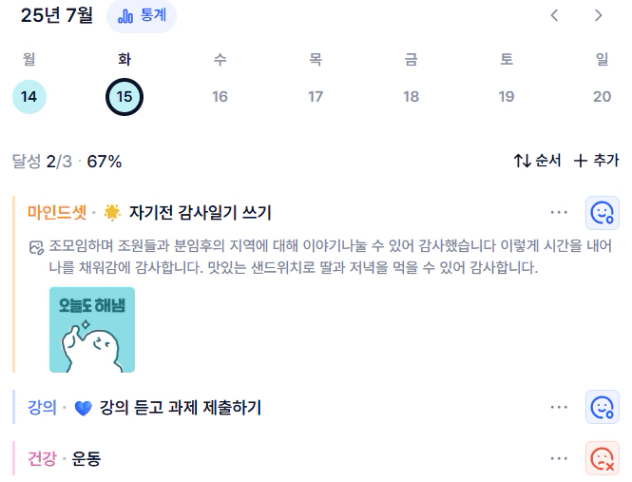Open the 오늘도 해냄 sticker thumbnail
This screenshot has height=482, width=632.
pos(92,330)
